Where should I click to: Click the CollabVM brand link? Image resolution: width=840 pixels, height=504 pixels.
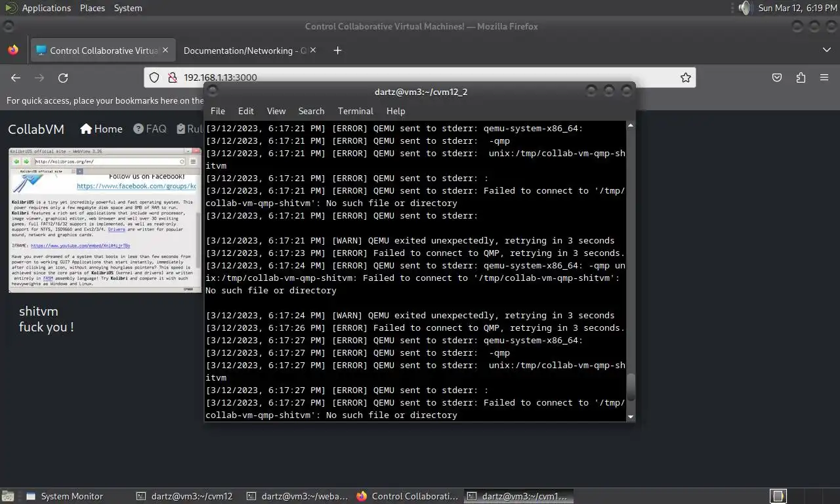pos(36,129)
